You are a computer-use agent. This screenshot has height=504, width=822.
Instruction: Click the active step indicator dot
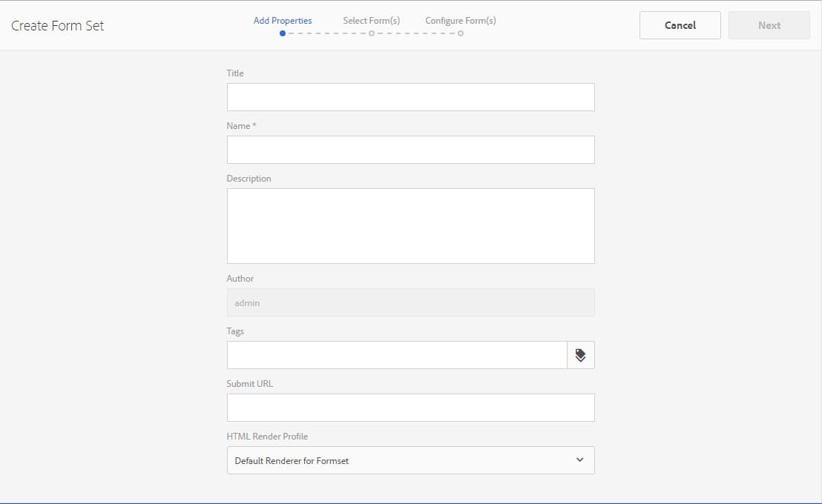coord(282,33)
